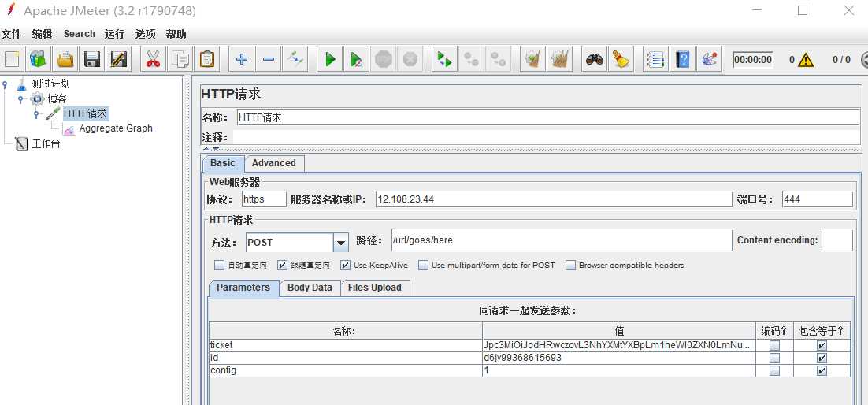Open Search with the binoculars icon
Image resolution: width=868 pixels, height=405 pixels.
595,59
